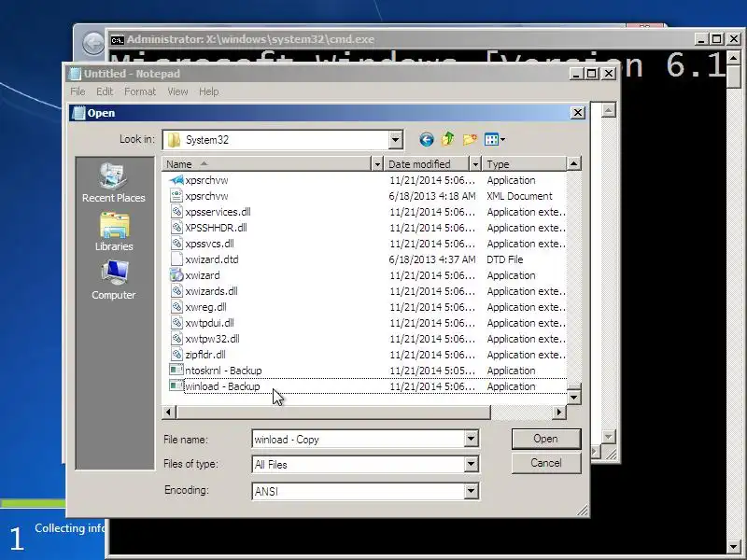
Task: Select xwtpdui.dll file icon
Action: coord(176,323)
